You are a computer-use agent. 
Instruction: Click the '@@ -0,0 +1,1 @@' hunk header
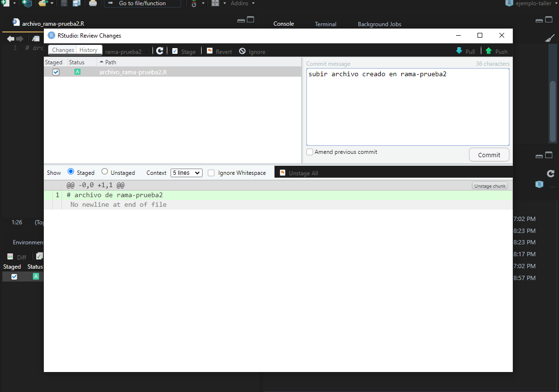pos(95,185)
